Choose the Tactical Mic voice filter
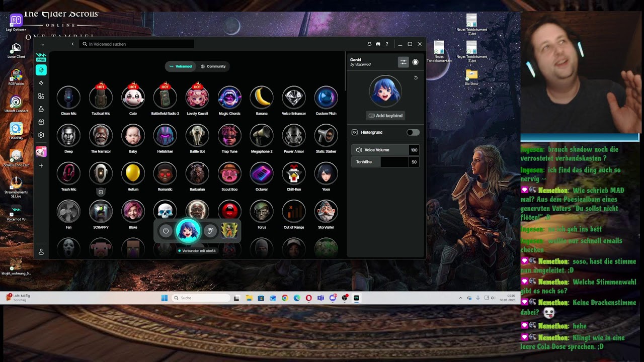The height and width of the screenshot is (362, 644). [101, 98]
